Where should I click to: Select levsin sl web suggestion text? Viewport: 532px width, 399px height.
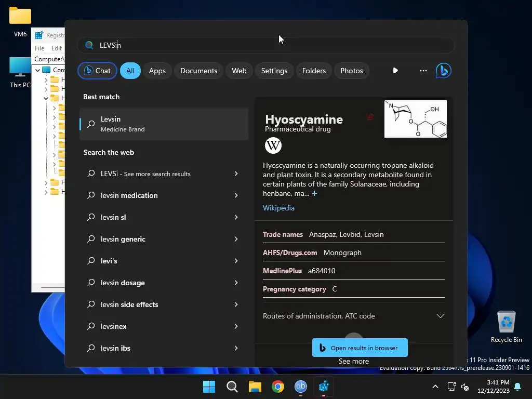(x=113, y=217)
